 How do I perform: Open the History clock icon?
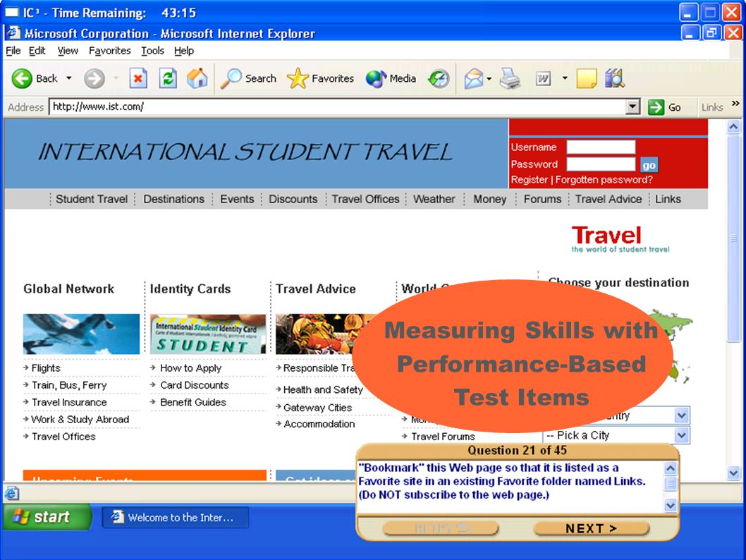click(439, 78)
